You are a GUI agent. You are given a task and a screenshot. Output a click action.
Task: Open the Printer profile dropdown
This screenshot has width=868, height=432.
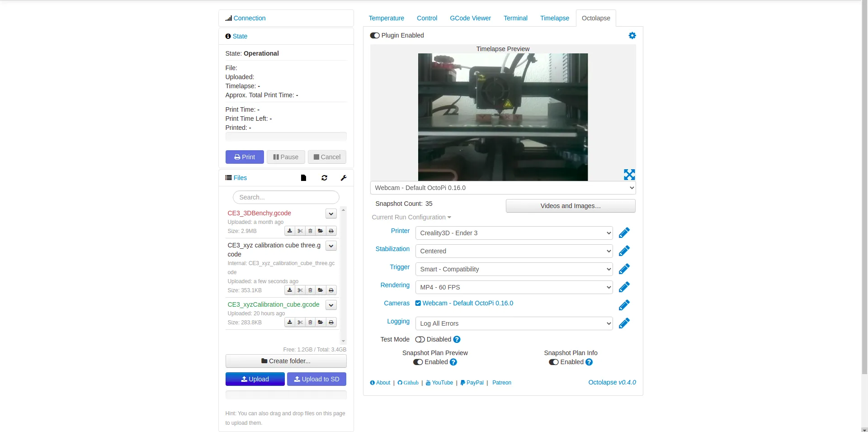tap(514, 233)
